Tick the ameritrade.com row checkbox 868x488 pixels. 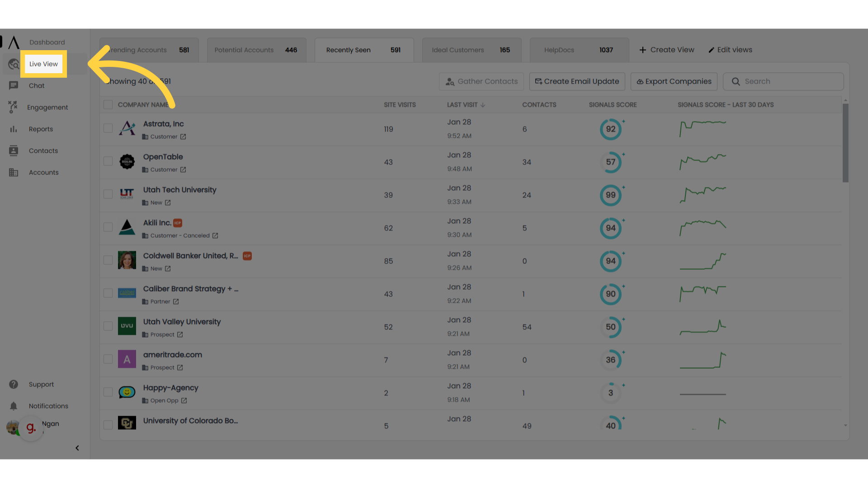108,359
